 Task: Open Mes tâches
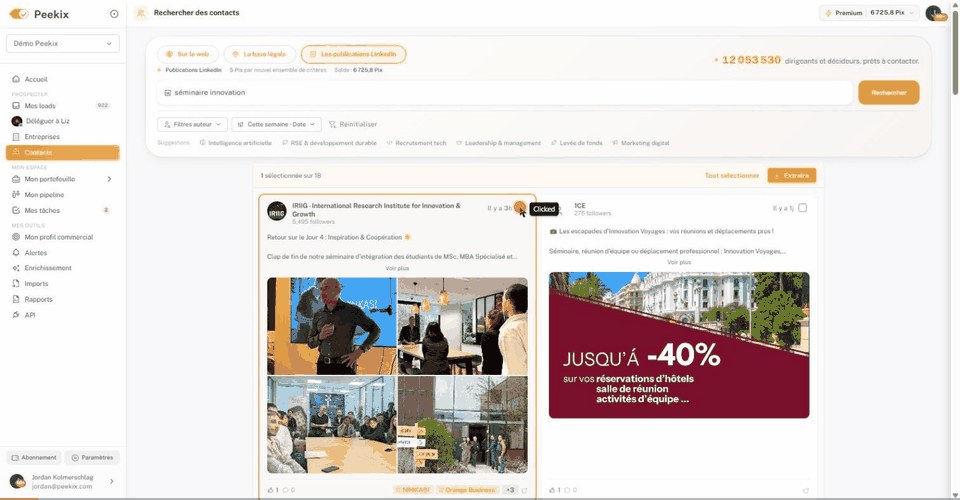42,210
